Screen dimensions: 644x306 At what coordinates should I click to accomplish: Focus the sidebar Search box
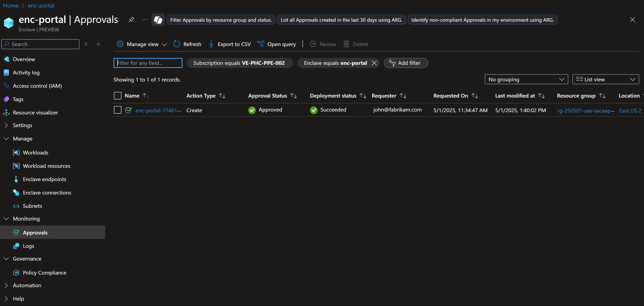[40, 44]
